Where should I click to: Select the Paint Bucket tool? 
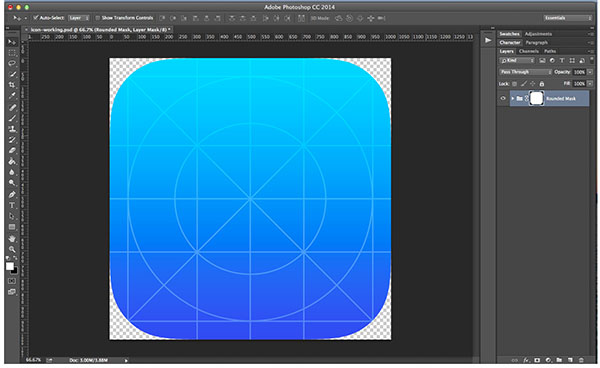click(x=12, y=161)
